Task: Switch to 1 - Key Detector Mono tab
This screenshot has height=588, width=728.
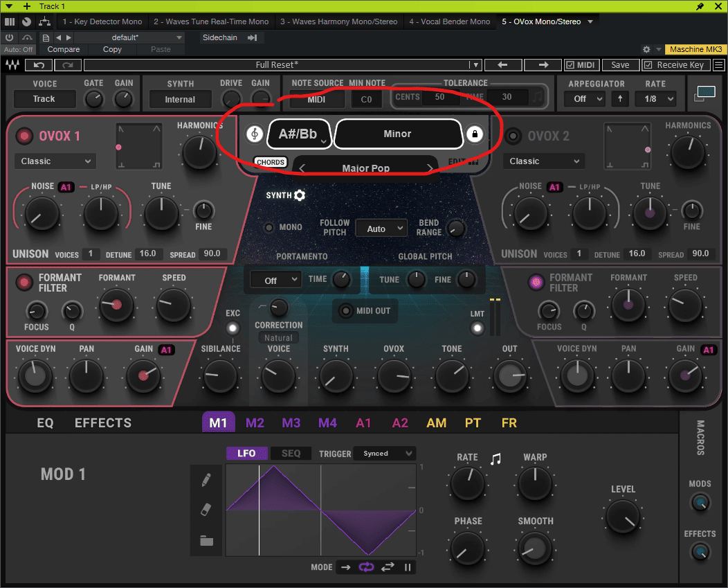Action: coord(102,21)
